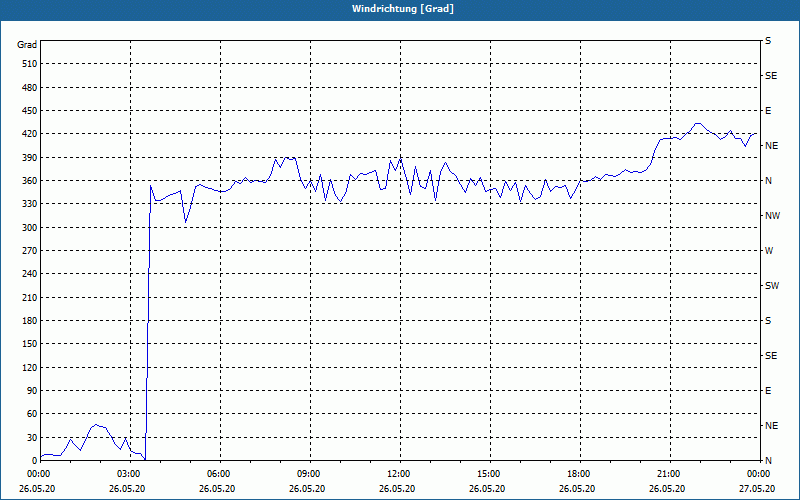Click the N compass label level with 0
The width and height of the screenshot is (800, 500).
click(x=768, y=461)
